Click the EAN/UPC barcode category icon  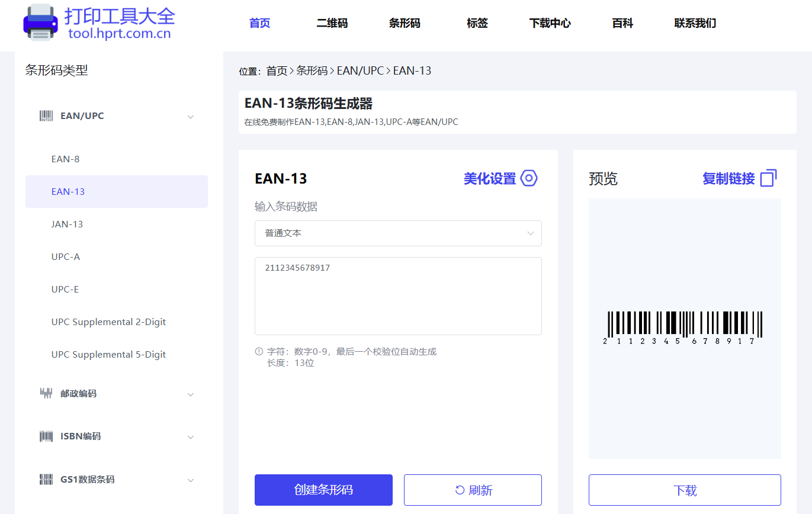tap(46, 116)
